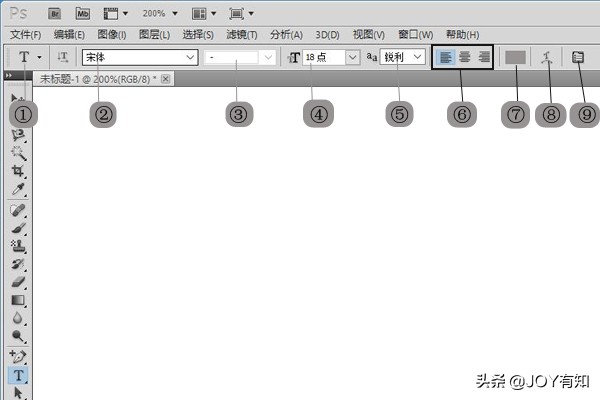Open the 视图(V) menu
This screenshot has height=400, width=600.
368,35
